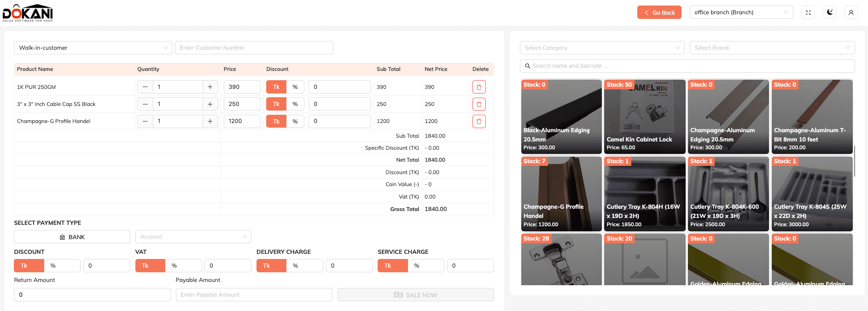The image size is (868, 311).
Task: Decrease quantity of 1K PUR 250GM
Action: coord(145,87)
